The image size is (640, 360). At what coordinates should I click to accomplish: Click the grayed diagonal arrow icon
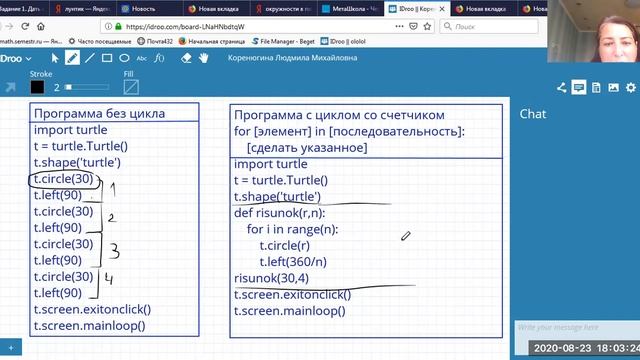point(10,87)
